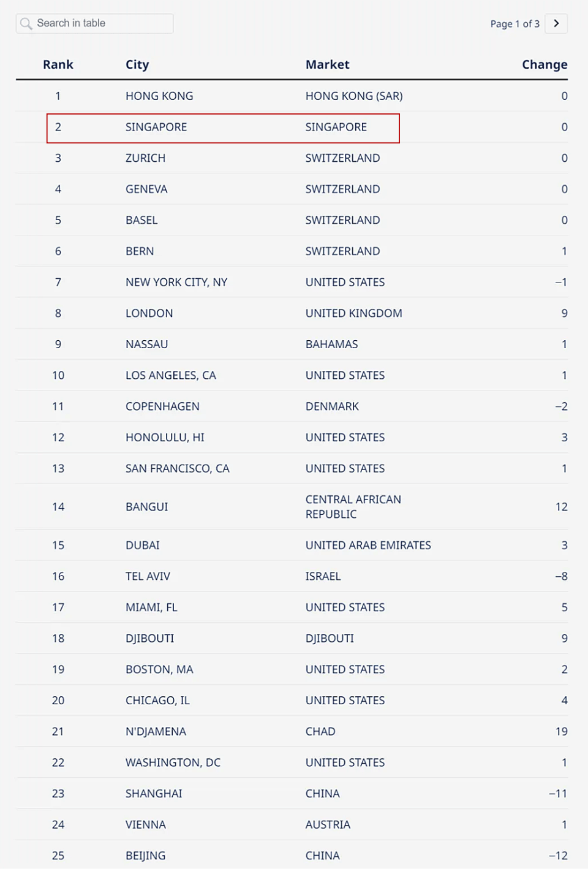
Task: Go to next table page
Action: pyautogui.click(x=556, y=24)
